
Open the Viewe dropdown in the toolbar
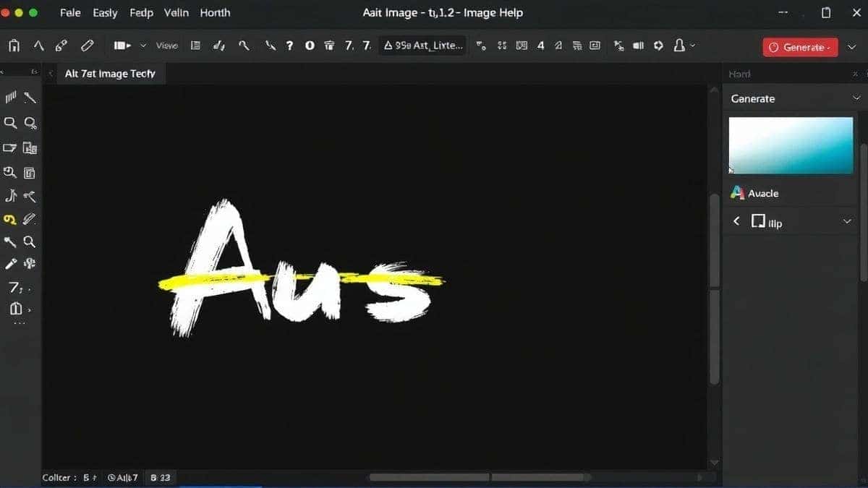[x=166, y=45]
